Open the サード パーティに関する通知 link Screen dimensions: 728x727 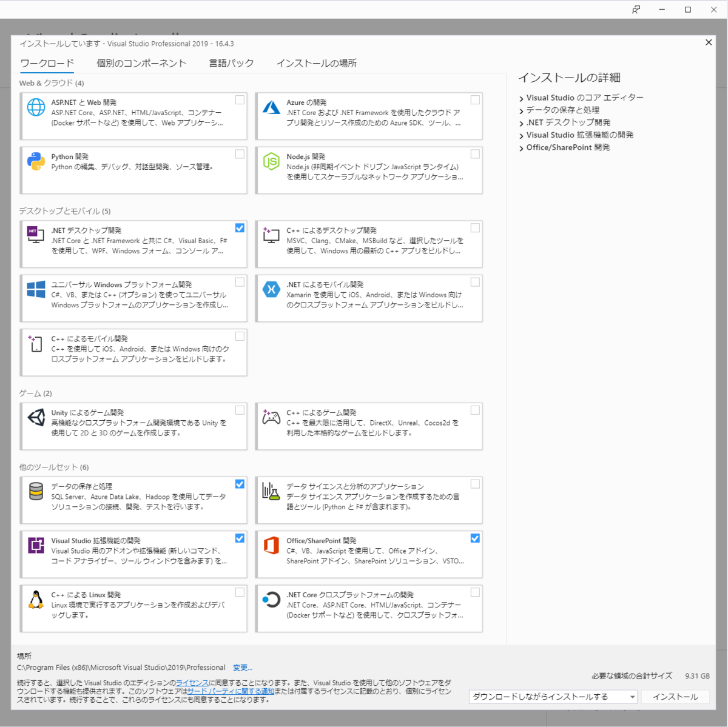pos(231,691)
